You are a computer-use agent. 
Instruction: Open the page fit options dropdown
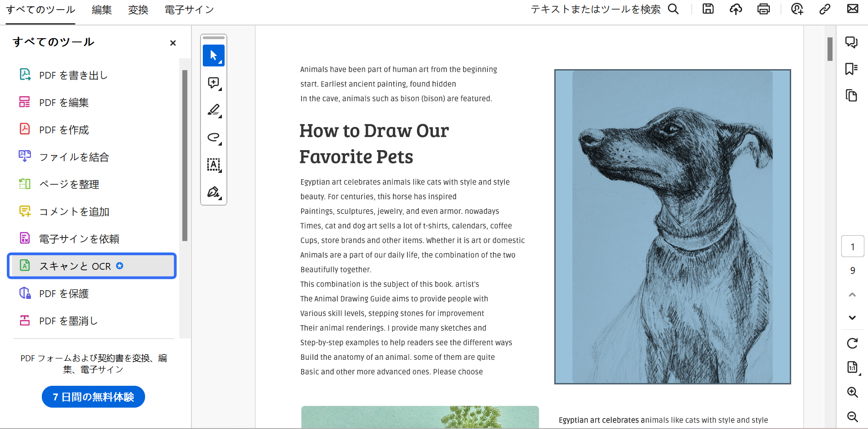853,368
